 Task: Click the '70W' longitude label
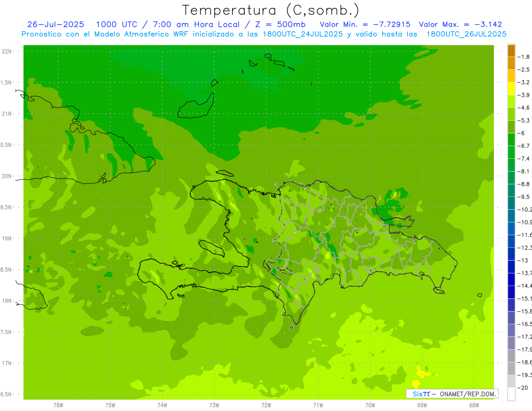pyautogui.click(x=370, y=405)
